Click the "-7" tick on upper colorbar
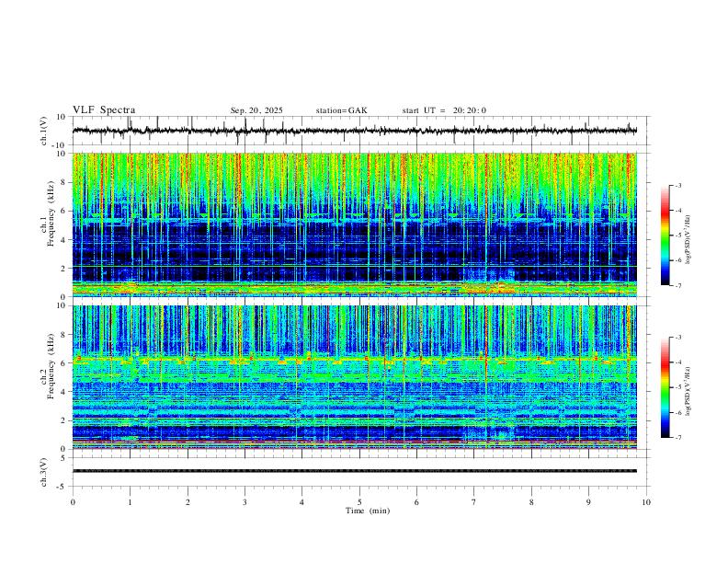 pos(677,285)
